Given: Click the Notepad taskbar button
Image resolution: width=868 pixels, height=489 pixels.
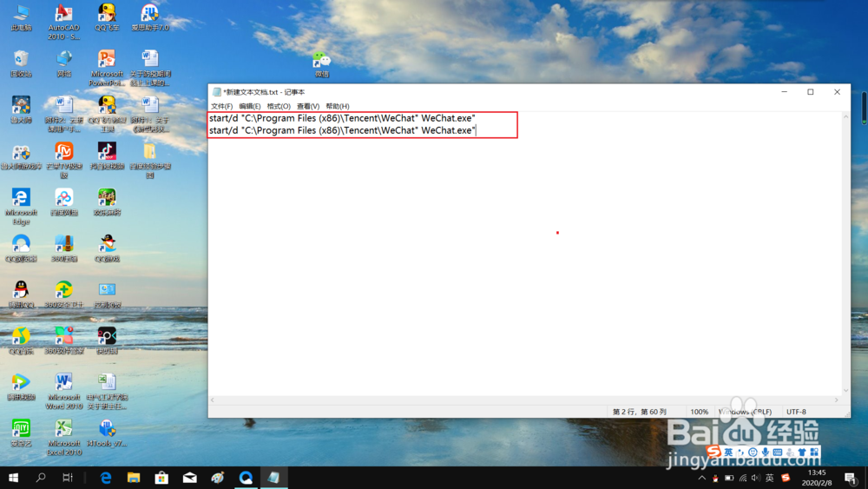Looking at the screenshot, I should pos(274,478).
